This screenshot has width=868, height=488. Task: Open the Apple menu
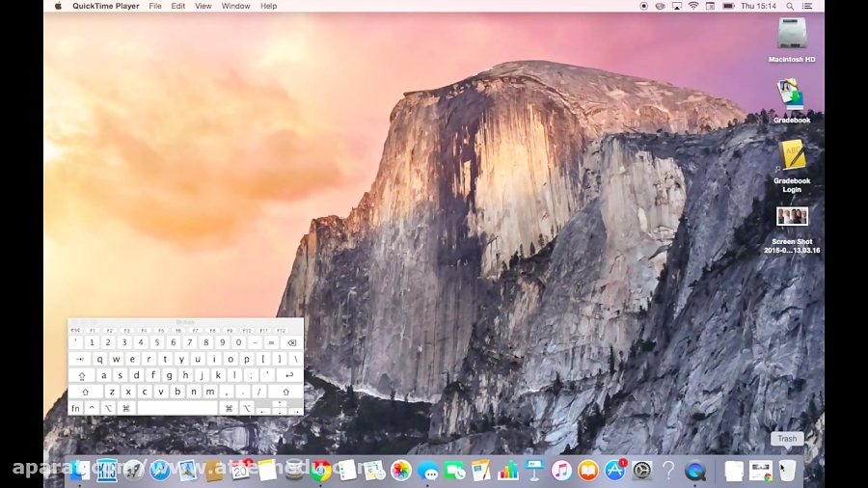(58, 6)
